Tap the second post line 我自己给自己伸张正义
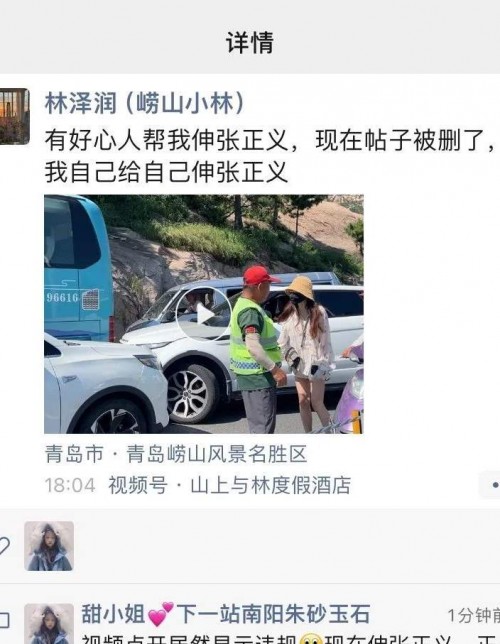Image resolution: width=500 pixels, height=644 pixels. pyautogui.click(x=166, y=172)
